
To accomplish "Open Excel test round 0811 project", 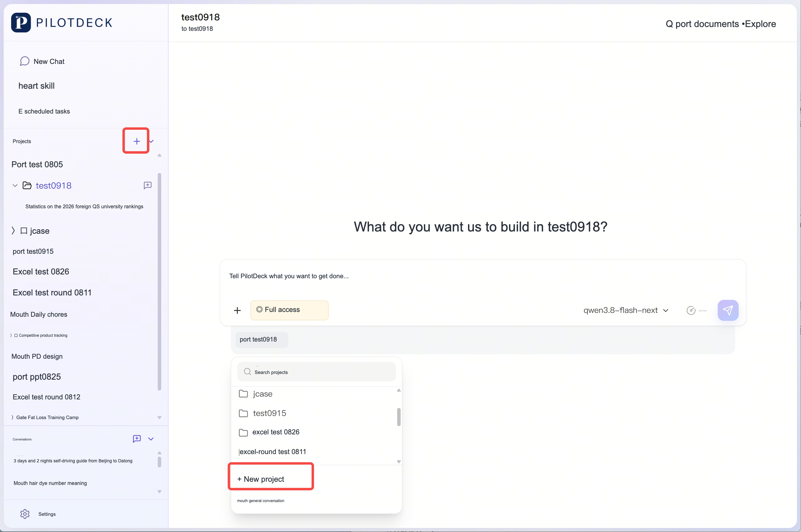I will (52, 293).
